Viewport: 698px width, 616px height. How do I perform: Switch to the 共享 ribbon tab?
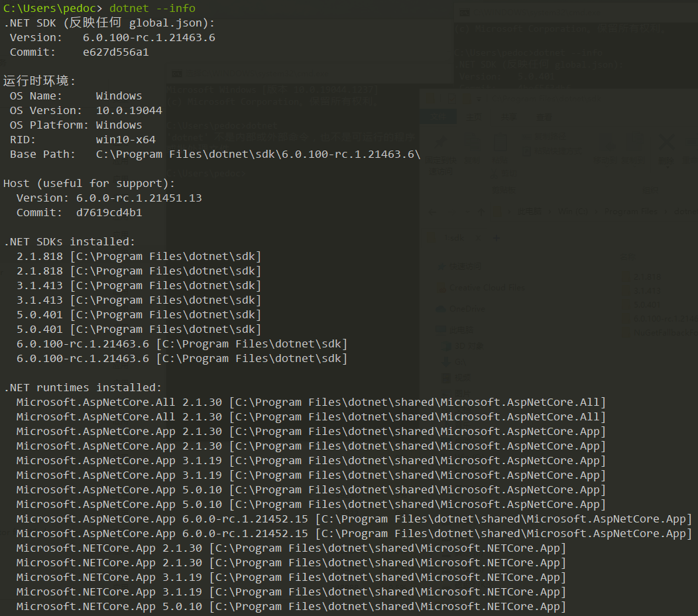509,117
